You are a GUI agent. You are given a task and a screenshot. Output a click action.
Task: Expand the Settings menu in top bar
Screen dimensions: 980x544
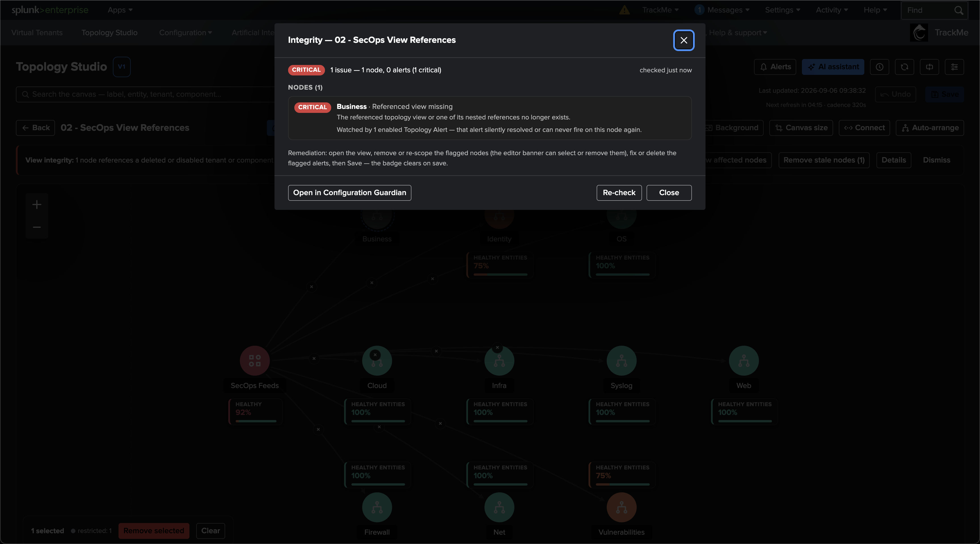(x=783, y=10)
